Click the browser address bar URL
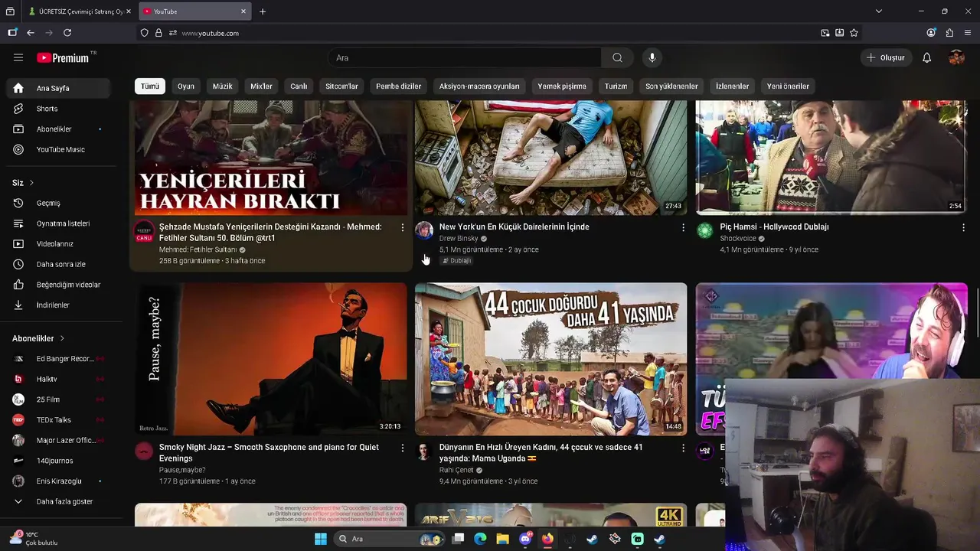The width and height of the screenshot is (980, 551). click(x=211, y=33)
